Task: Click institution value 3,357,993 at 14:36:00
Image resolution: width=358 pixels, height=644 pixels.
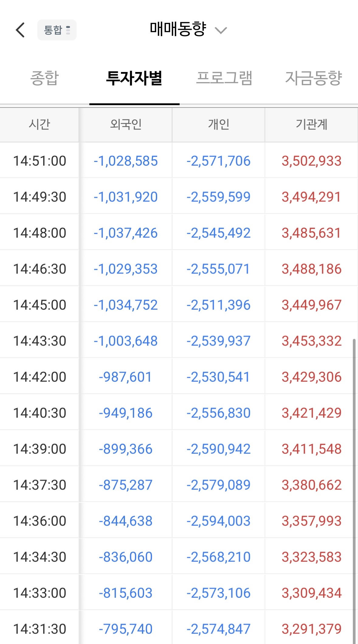Action: 312,521
